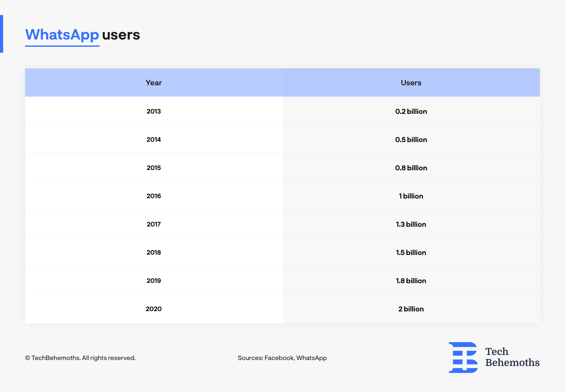Click the 2015 year cell
565x392 pixels.
pos(154,168)
